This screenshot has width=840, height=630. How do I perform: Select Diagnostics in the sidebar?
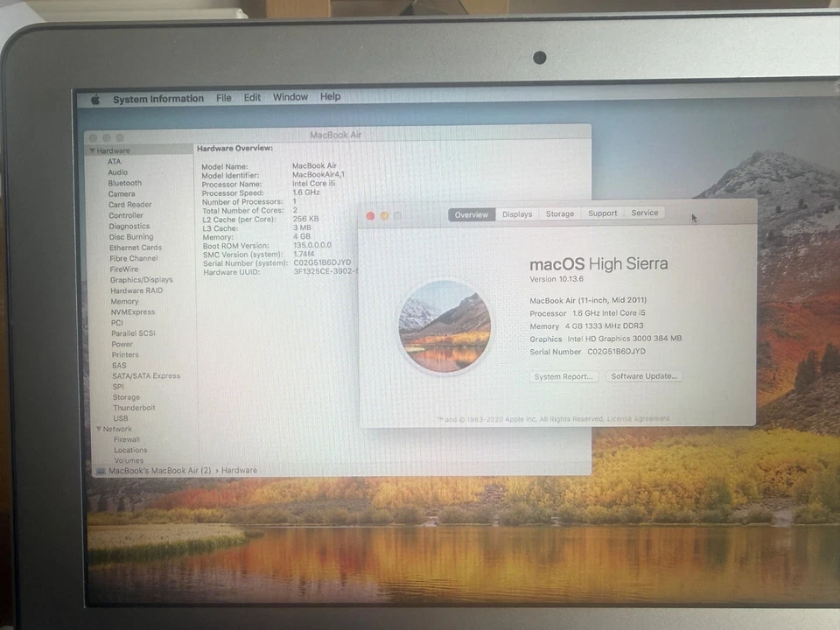click(x=129, y=226)
